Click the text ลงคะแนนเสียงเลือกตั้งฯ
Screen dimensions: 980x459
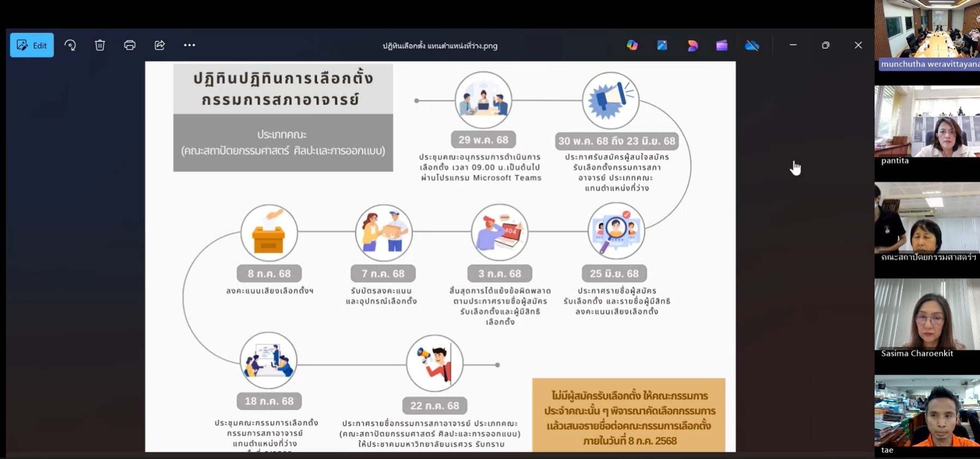(x=269, y=291)
